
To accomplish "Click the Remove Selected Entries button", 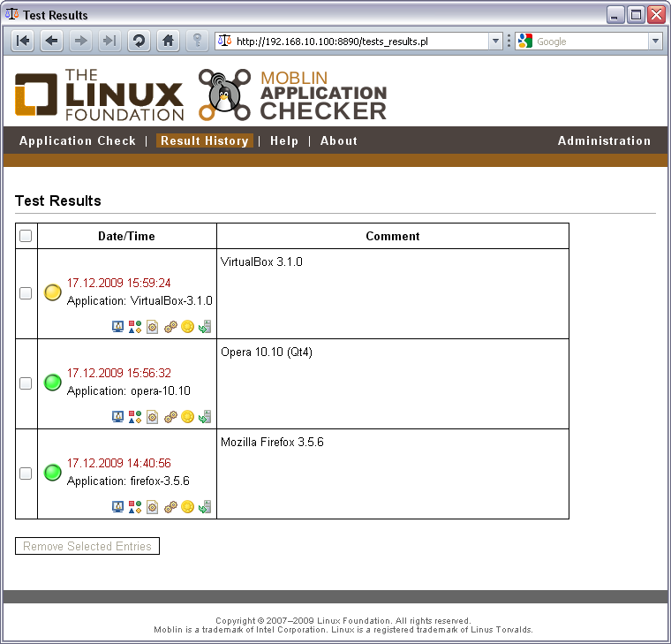I will [87, 546].
